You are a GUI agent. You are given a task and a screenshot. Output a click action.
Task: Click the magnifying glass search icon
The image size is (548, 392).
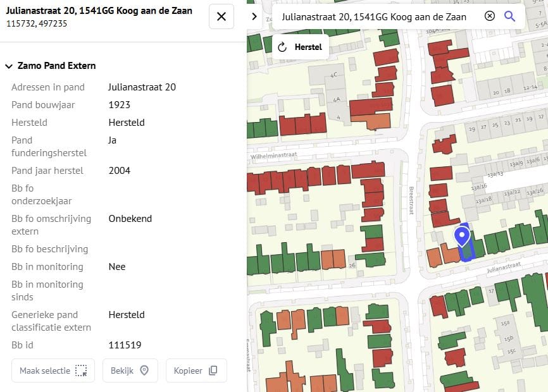[x=509, y=16]
